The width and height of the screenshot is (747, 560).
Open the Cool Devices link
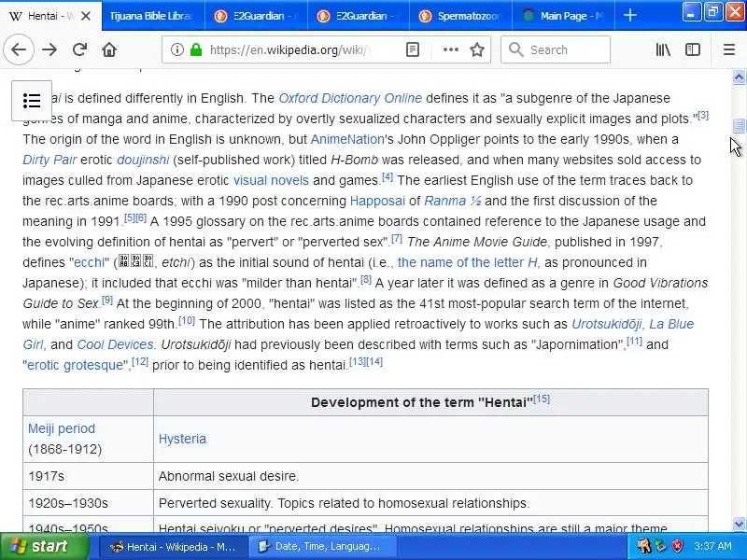tap(115, 344)
